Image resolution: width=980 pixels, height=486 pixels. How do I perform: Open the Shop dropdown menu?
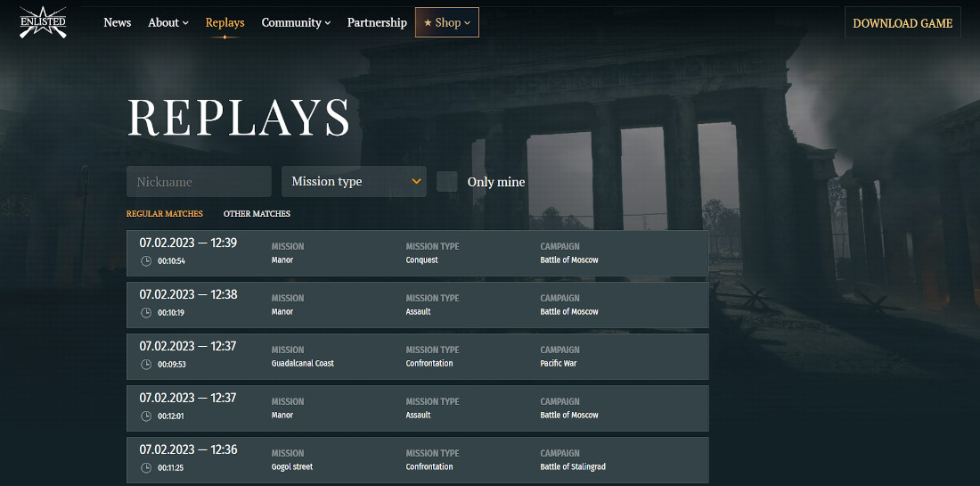coord(447,22)
